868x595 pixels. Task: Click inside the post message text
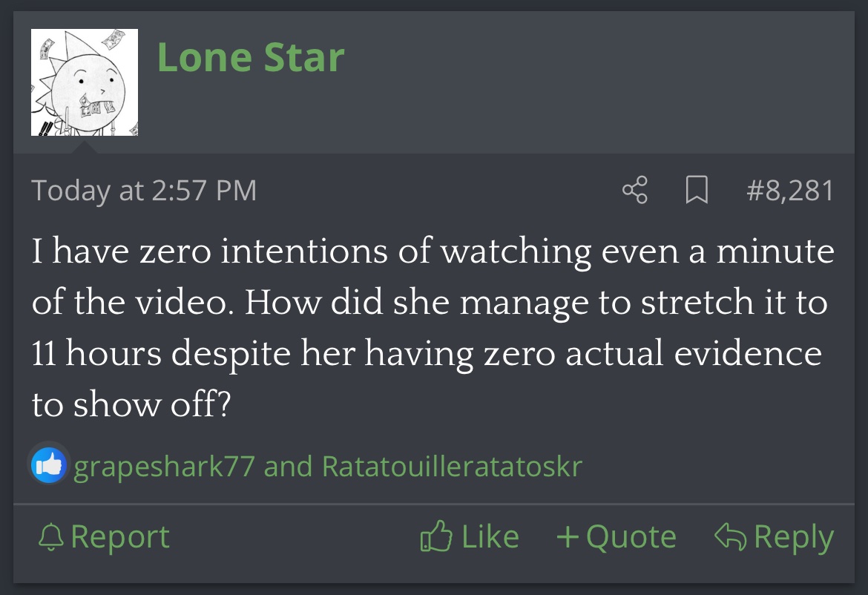[x=433, y=327]
